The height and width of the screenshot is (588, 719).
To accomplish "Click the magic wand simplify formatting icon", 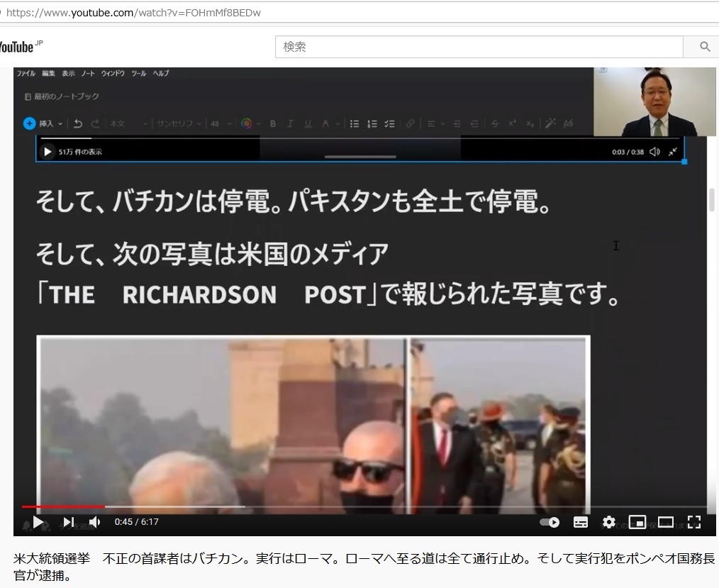I will tap(550, 123).
